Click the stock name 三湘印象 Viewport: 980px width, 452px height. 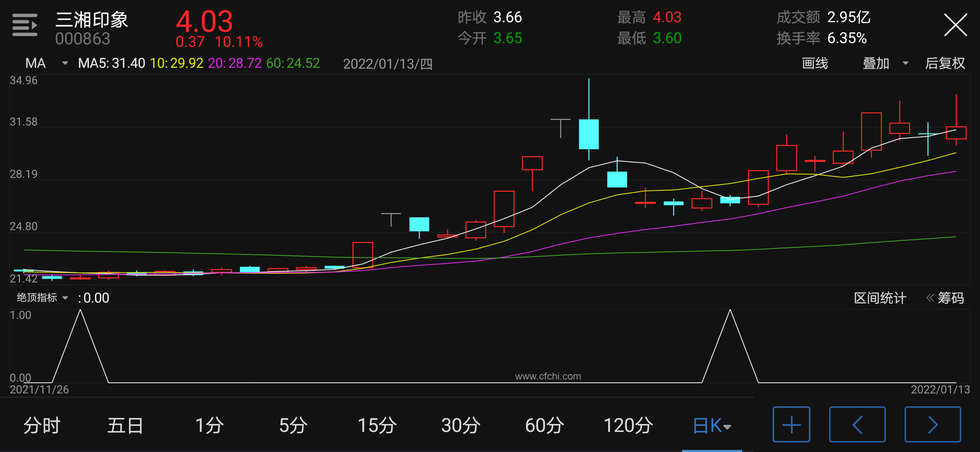coord(92,20)
